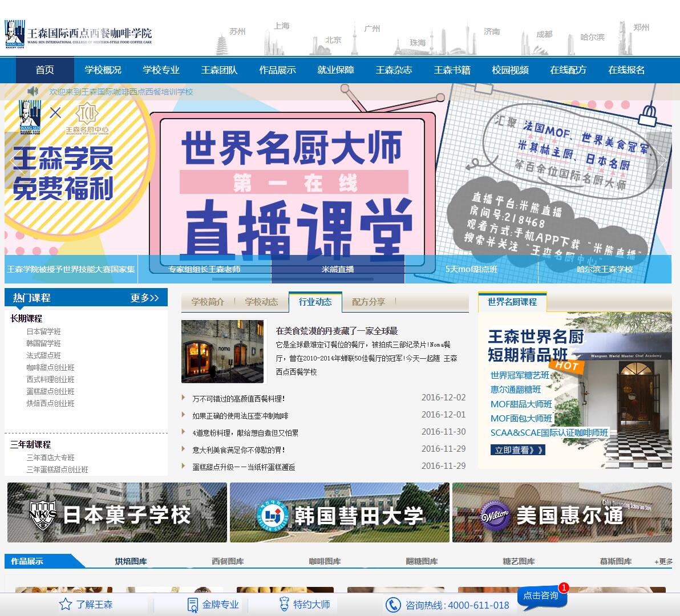Screen dimensions: 680x616
Task: Select banner slide 专家组组长王森老师
Action: (x=204, y=269)
